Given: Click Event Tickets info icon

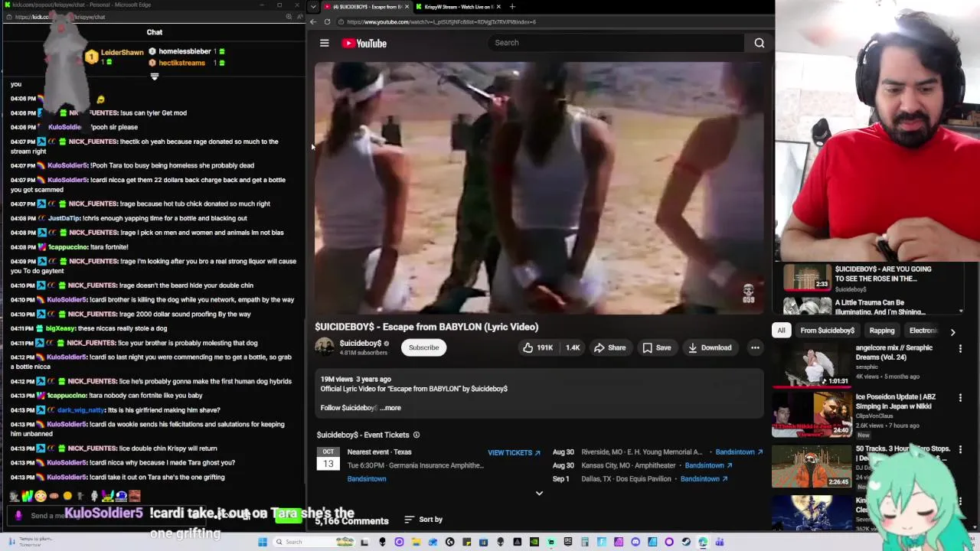Looking at the screenshot, I should 416,435.
